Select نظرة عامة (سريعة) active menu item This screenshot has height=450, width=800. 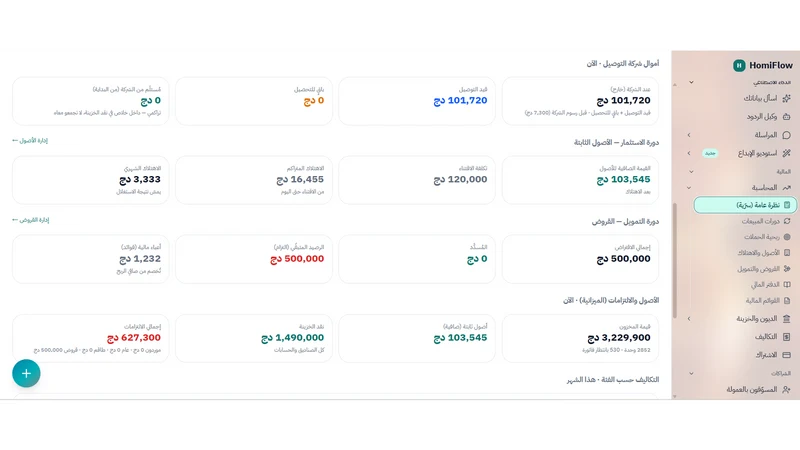745,205
